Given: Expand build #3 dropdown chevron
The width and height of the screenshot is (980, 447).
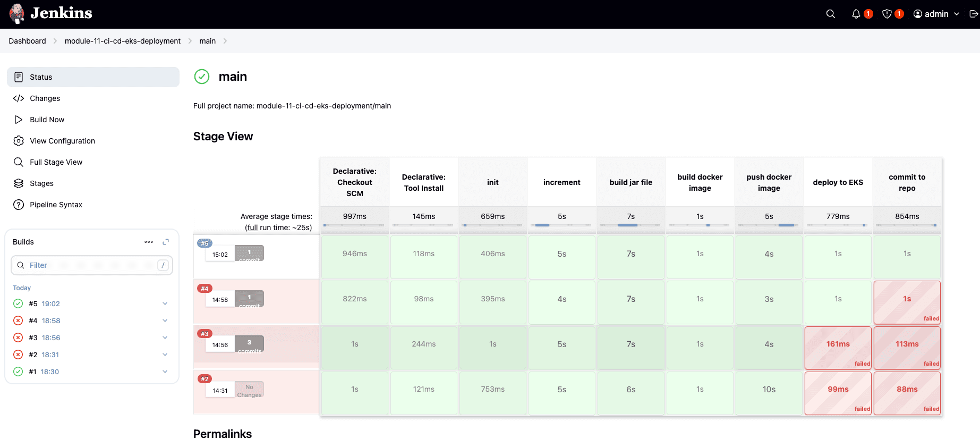Looking at the screenshot, I should coord(165,338).
